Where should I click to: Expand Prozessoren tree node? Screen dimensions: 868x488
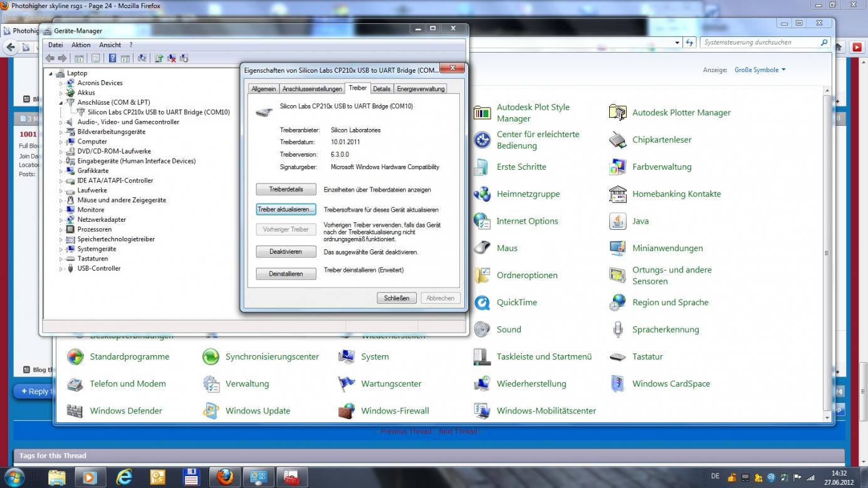[x=61, y=229]
